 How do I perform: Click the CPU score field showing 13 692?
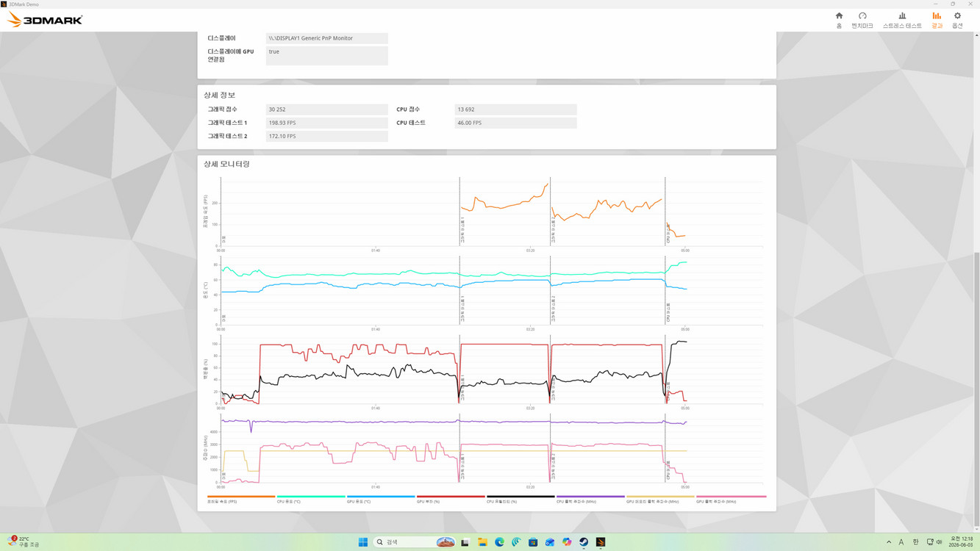[515, 109]
